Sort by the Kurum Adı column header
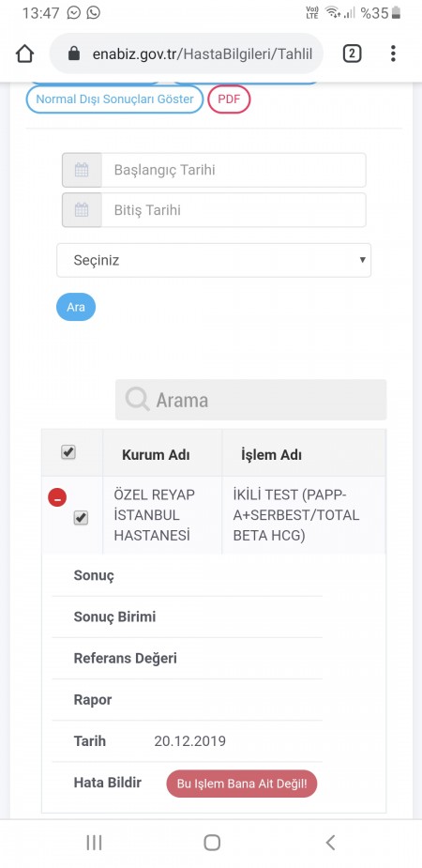 156,455
